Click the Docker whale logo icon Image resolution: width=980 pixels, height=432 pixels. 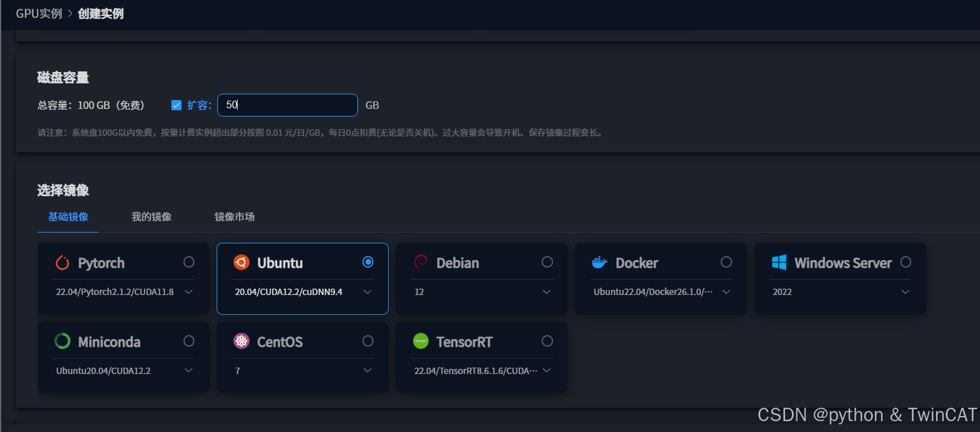(600, 263)
